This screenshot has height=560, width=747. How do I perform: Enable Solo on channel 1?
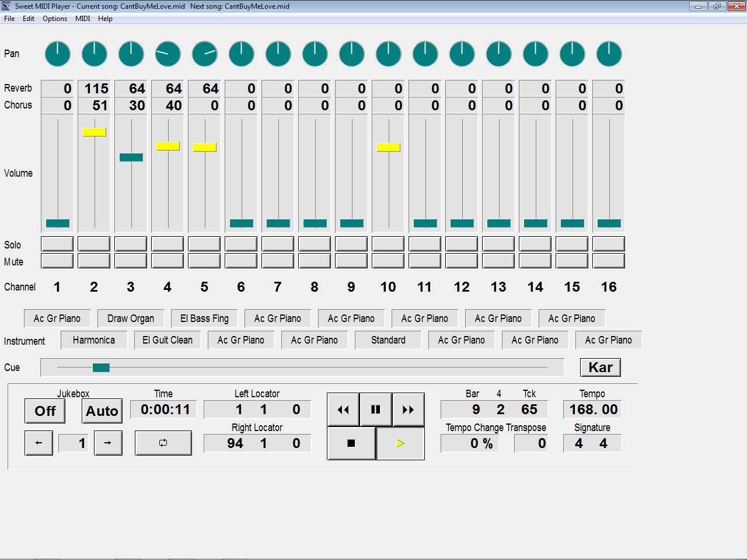pos(57,243)
